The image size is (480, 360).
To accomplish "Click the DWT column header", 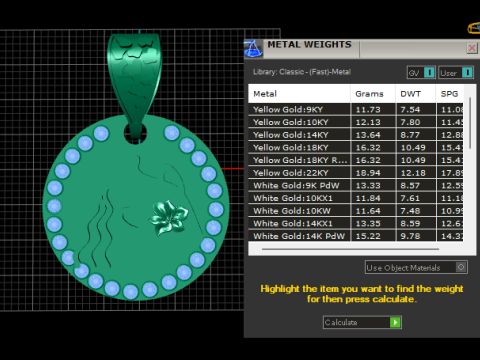I will point(416,94).
